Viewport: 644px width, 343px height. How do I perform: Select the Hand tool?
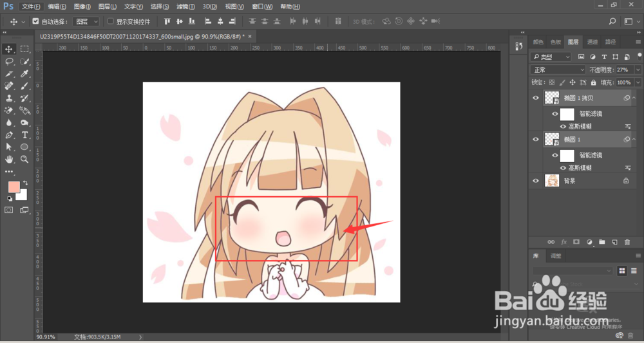tap(8, 159)
